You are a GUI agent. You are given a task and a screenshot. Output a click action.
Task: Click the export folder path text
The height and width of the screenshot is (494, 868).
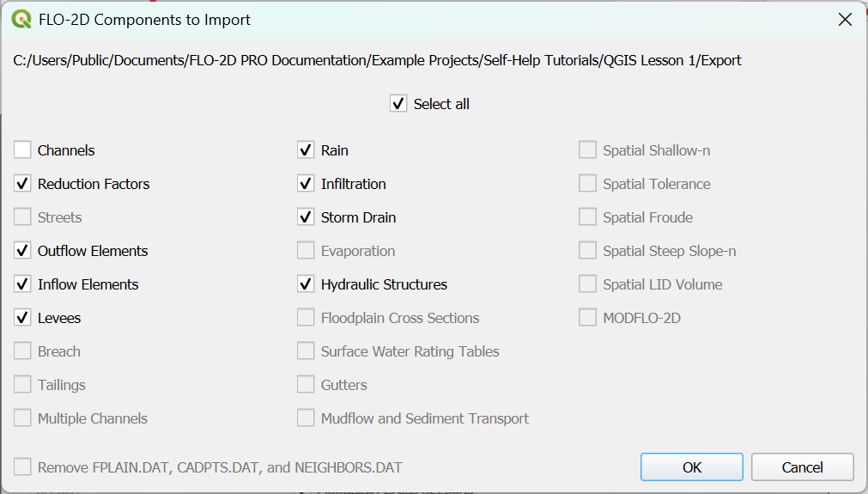pyautogui.click(x=378, y=60)
